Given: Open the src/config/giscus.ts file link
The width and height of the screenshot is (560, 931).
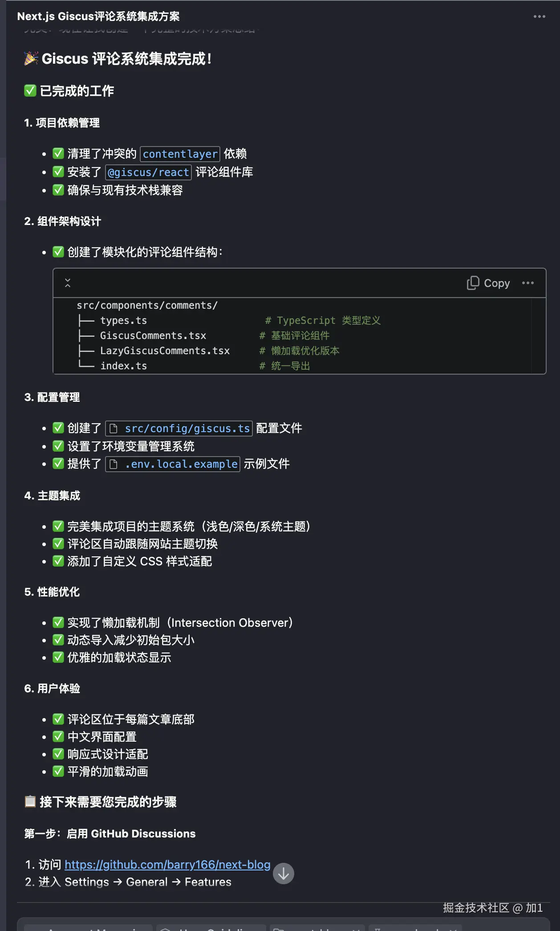Looking at the screenshot, I should 187,429.
